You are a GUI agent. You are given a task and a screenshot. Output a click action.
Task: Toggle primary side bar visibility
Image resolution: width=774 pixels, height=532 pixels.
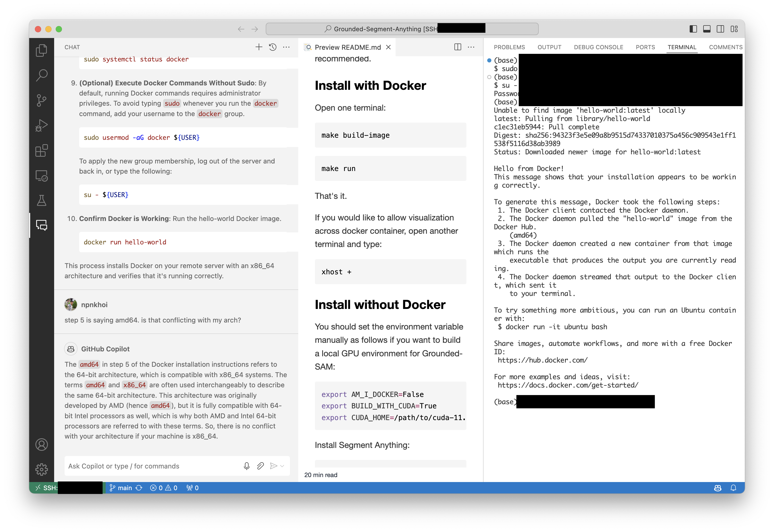click(x=693, y=29)
